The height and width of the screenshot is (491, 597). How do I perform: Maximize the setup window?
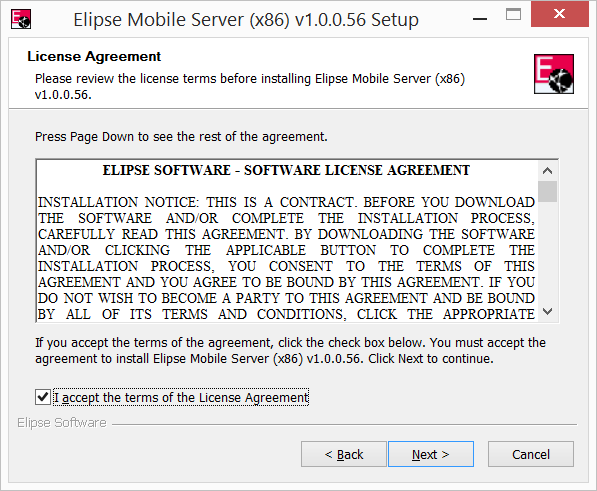[513, 14]
